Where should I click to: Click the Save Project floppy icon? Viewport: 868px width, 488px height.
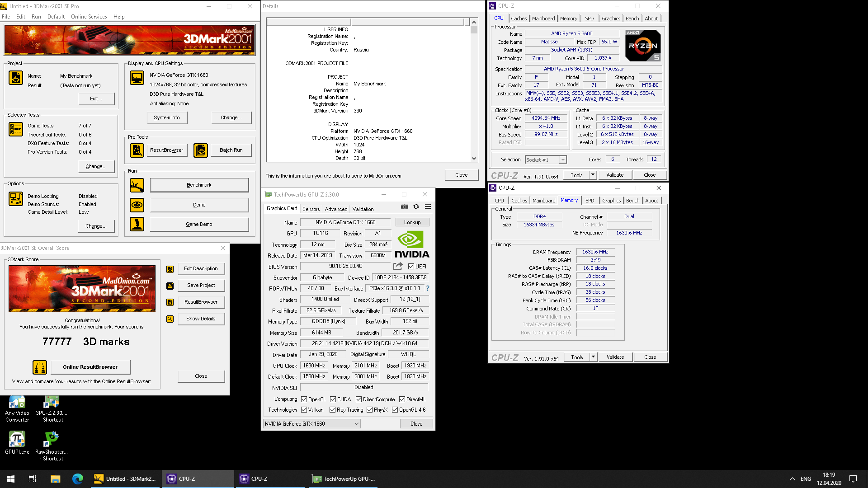pyautogui.click(x=170, y=286)
